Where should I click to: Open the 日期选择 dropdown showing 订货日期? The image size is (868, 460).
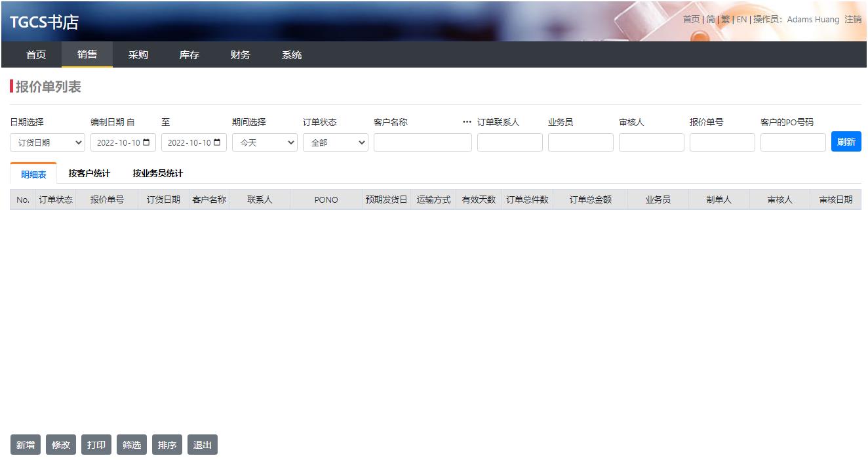click(47, 142)
